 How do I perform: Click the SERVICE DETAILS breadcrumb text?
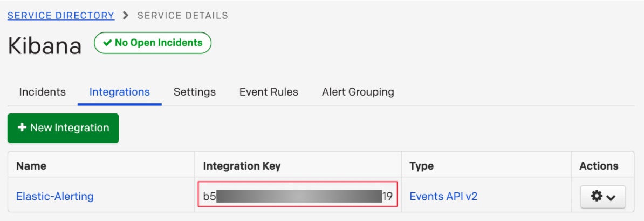pyautogui.click(x=182, y=16)
